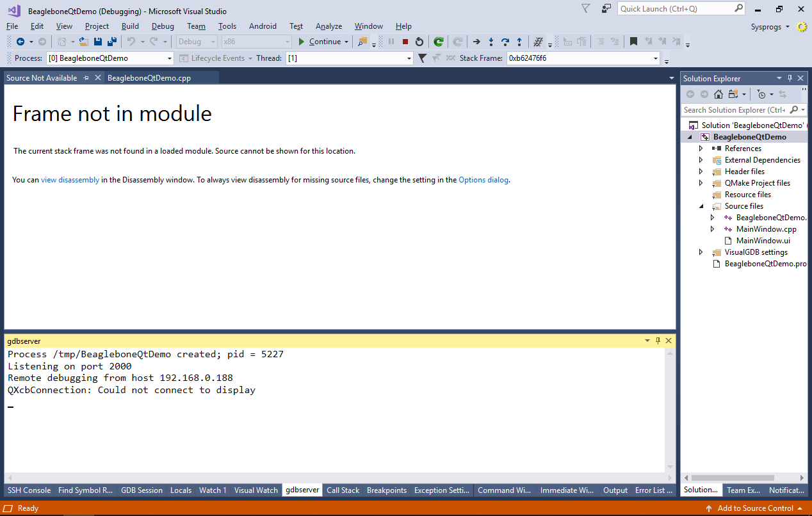Switch to the SSH Console tab

coord(29,490)
